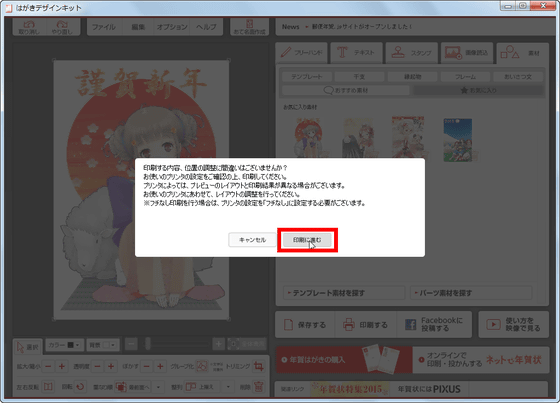The width and height of the screenshot is (560, 403).
Task: Open the オプション menu
Action: (x=172, y=27)
